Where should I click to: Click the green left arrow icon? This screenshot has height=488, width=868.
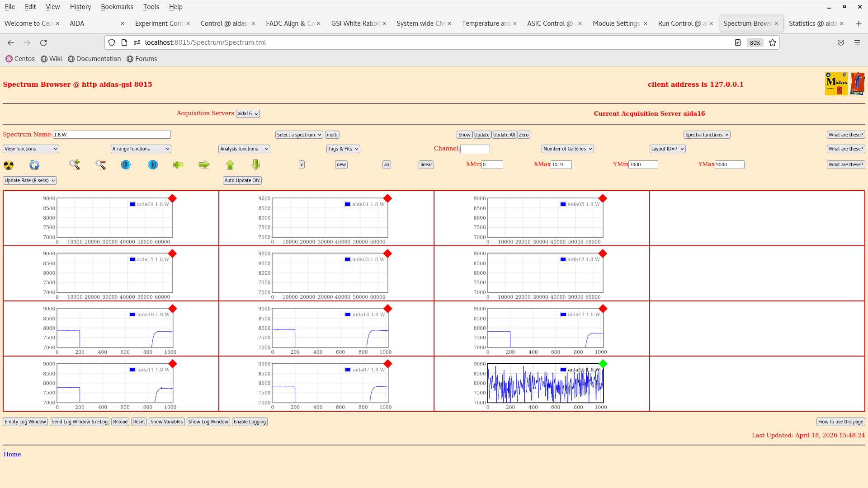tap(178, 165)
